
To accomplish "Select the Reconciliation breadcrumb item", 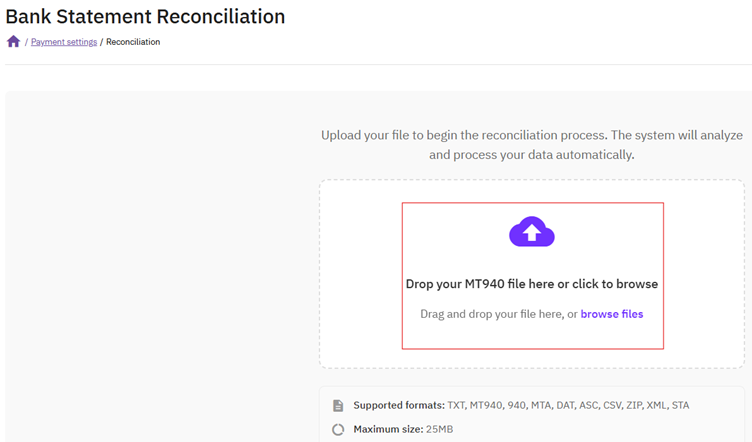I will pyautogui.click(x=133, y=42).
